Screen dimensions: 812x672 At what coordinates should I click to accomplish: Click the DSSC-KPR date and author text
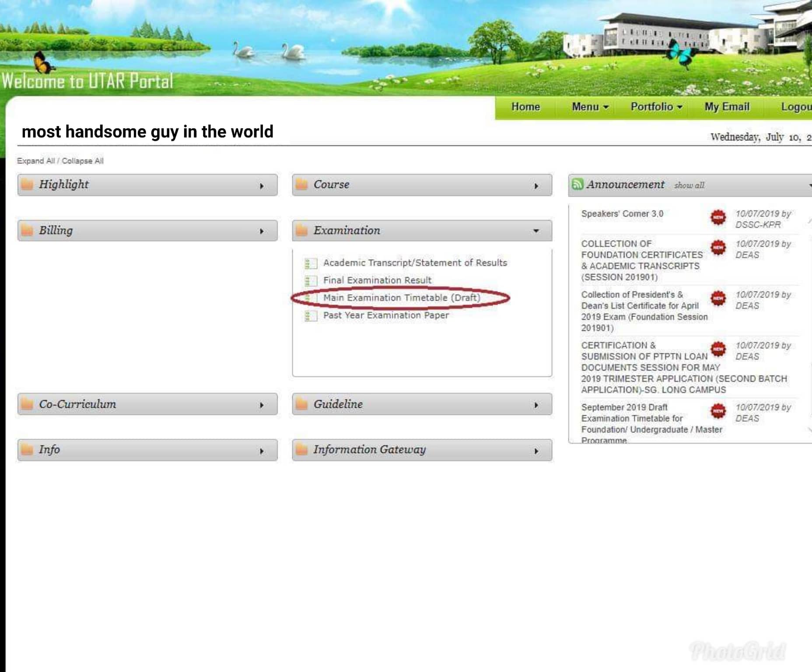[x=763, y=219]
